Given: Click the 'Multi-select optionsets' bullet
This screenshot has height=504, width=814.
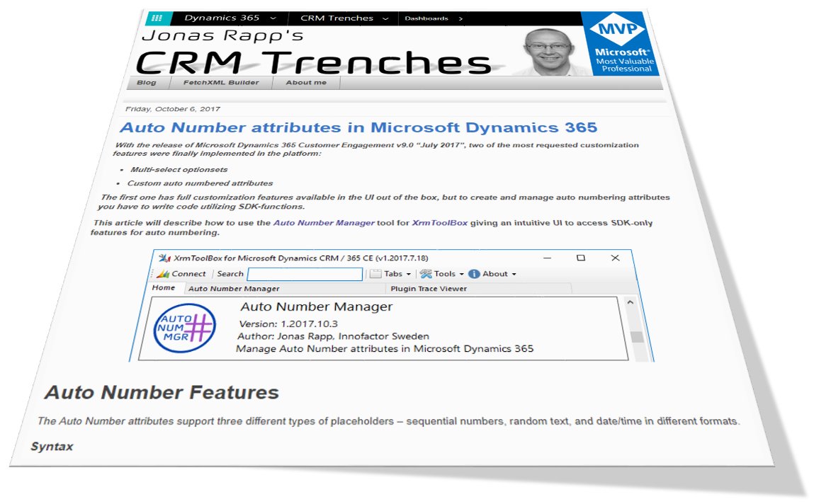Looking at the screenshot, I should tap(179, 170).
